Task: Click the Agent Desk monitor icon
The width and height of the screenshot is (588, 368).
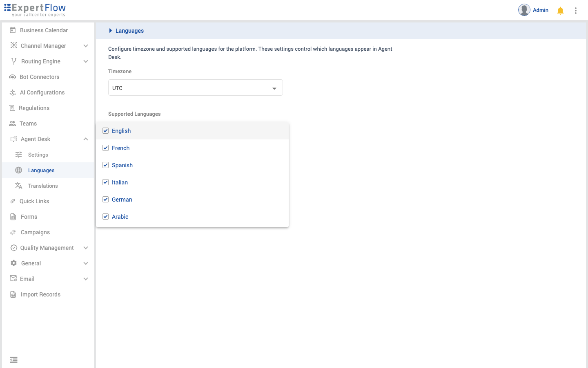Action: 13,139
